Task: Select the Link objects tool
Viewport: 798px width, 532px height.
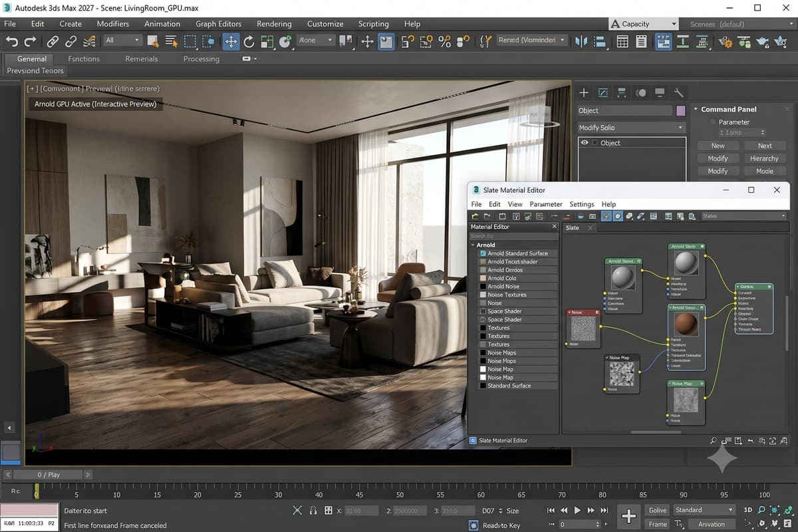Action: (x=53, y=41)
